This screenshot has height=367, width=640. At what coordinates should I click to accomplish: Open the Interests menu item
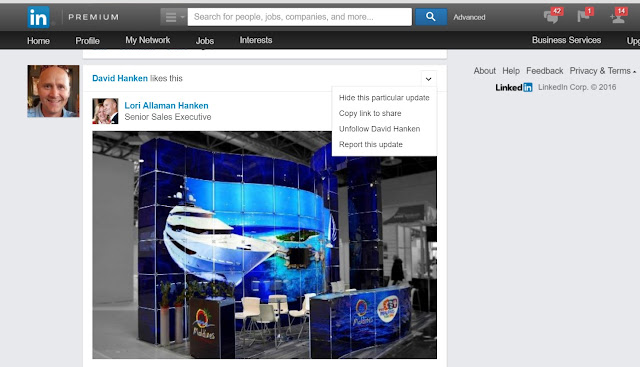[256, 40]
